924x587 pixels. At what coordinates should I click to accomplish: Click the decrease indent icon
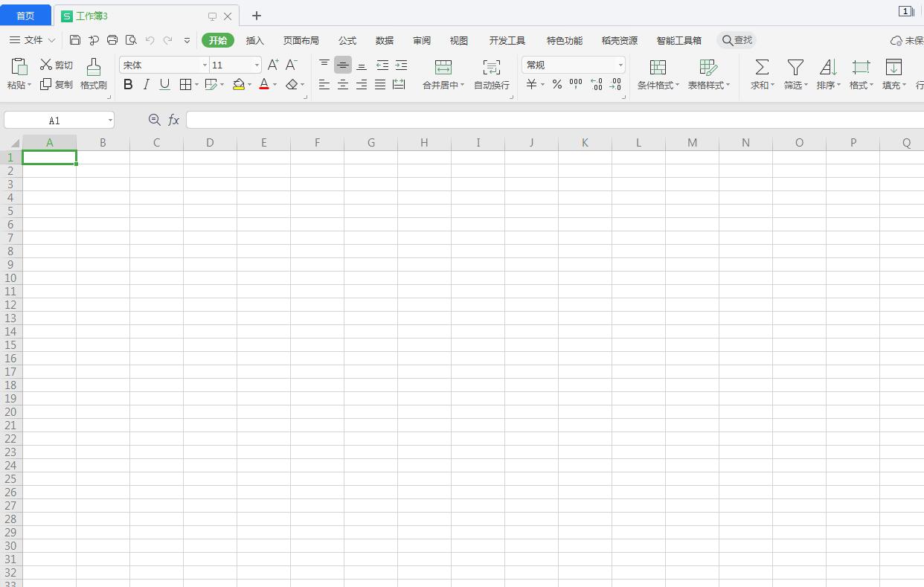pos(382,65)
